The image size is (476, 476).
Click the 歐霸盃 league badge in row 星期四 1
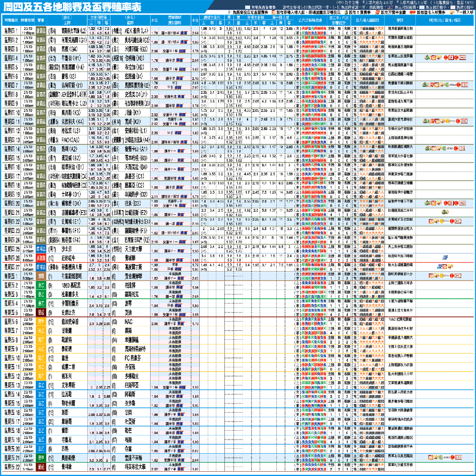point(41,31)
